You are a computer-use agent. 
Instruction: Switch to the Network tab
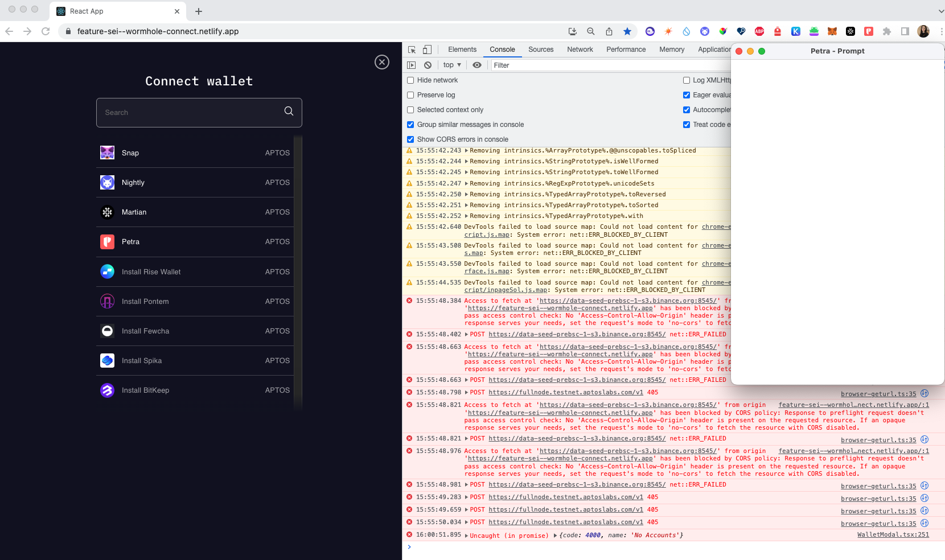[x=580, y=50]
